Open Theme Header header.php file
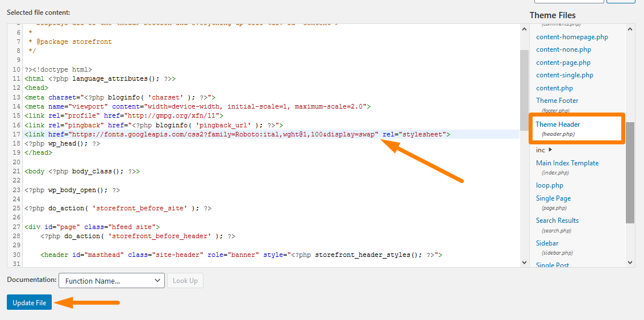644x320 pixels. tap(557, 124)
